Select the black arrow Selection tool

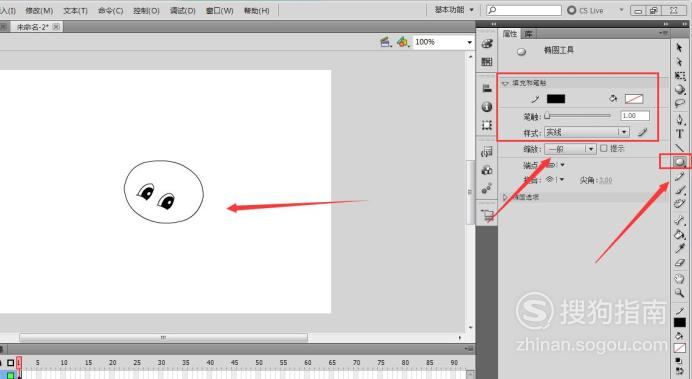[679, 47]
